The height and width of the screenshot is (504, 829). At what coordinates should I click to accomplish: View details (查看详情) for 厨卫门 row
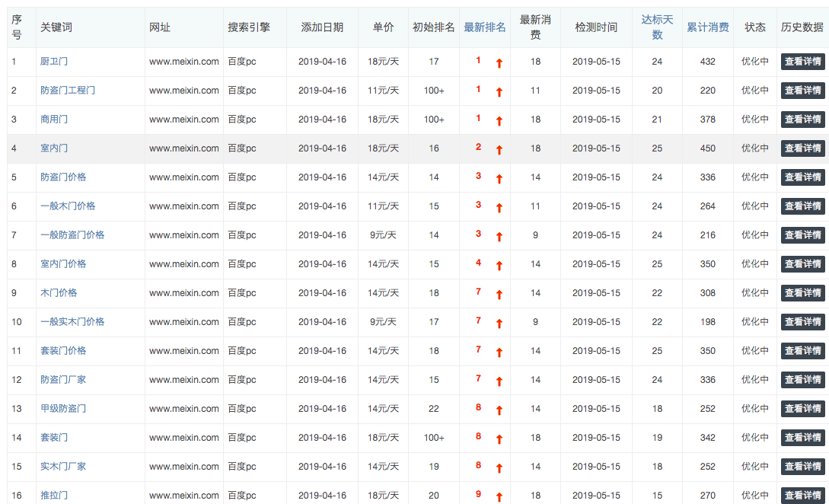pos(802,62)
